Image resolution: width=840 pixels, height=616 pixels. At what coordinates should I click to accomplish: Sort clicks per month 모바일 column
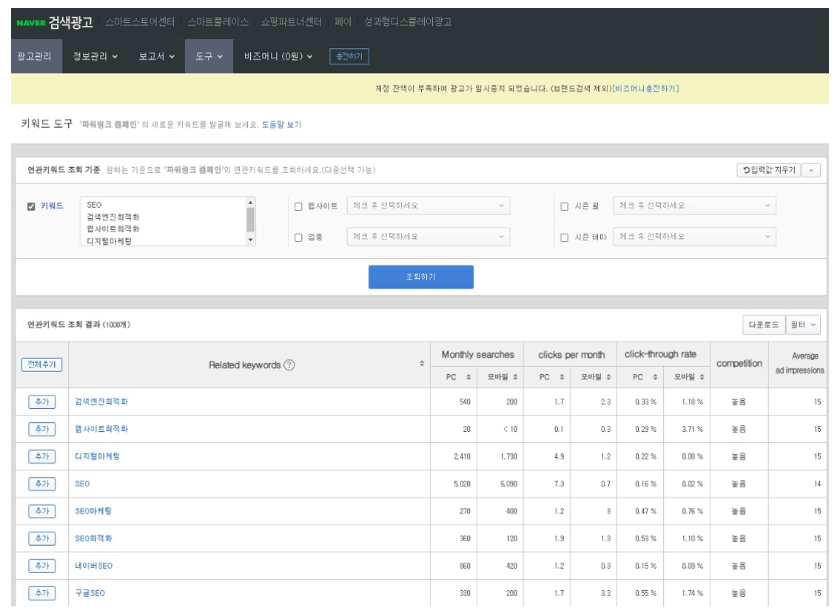(608, 377)
